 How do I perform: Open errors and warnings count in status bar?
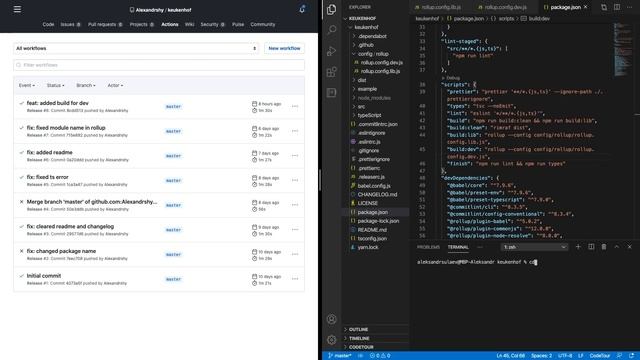380,356
